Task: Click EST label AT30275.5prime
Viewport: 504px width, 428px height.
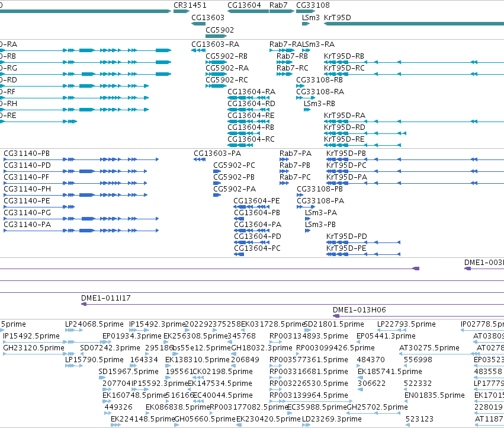Action: 429,348
